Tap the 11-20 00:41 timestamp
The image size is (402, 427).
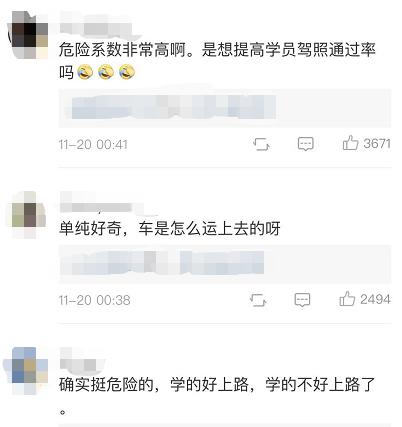(93, 145)
